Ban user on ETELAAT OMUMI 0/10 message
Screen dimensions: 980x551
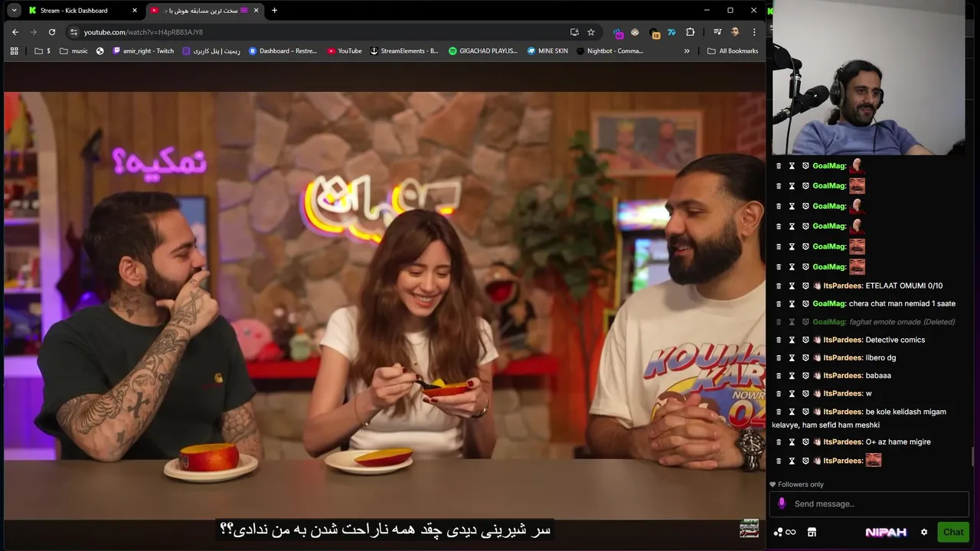click(x=805, y=285)
